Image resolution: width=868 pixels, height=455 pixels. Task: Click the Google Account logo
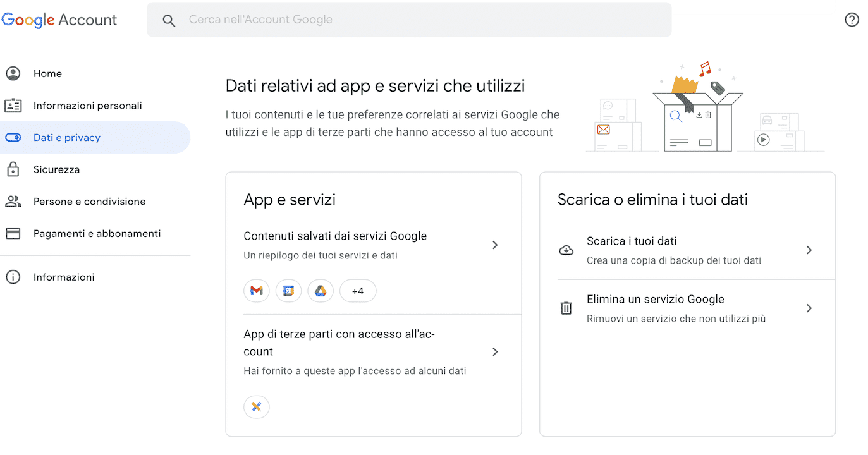point(59,20)
